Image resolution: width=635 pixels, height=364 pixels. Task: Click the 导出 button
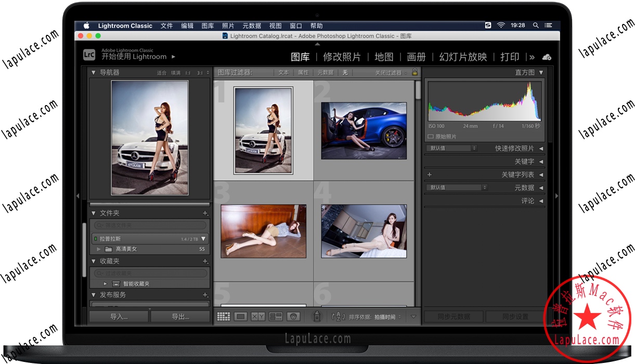pos(180,316)
